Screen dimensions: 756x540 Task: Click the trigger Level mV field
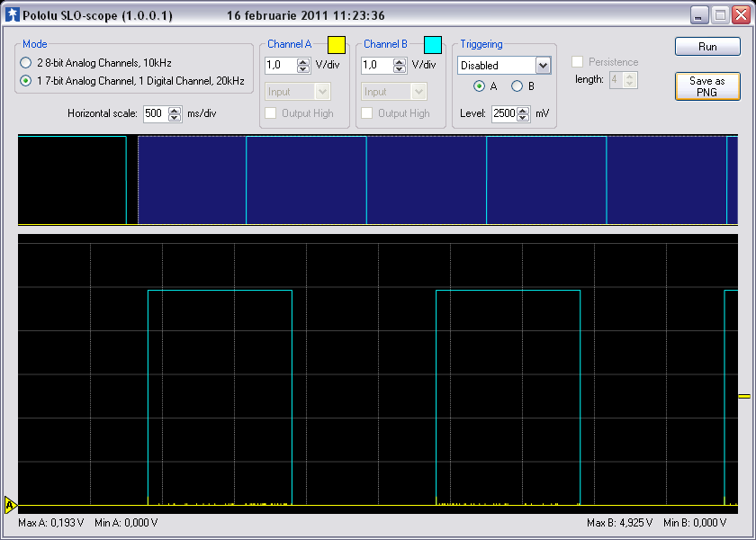[504, 114]
